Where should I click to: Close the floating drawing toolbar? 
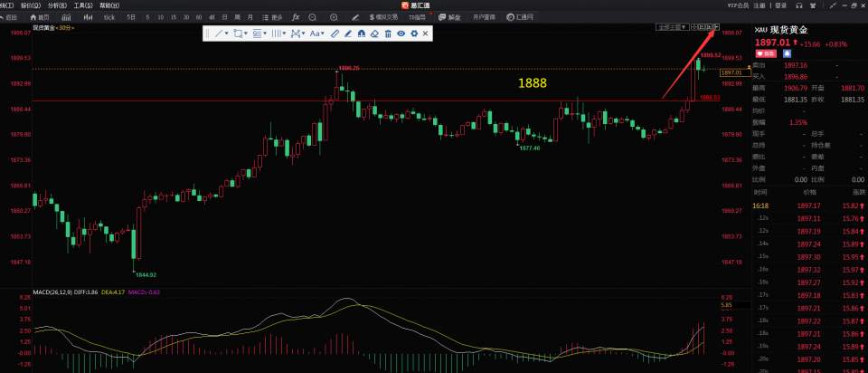(425, 33)
